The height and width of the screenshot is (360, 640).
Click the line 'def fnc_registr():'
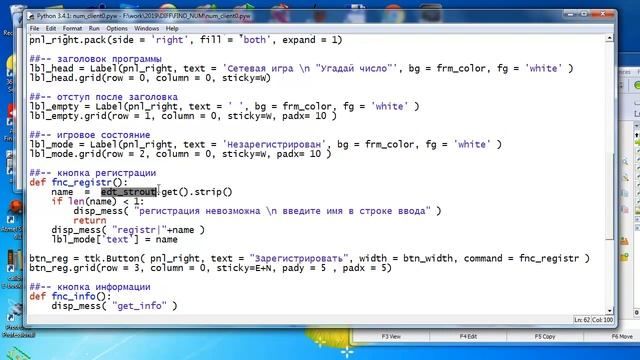pyautogui.click(x=78, y=182)
